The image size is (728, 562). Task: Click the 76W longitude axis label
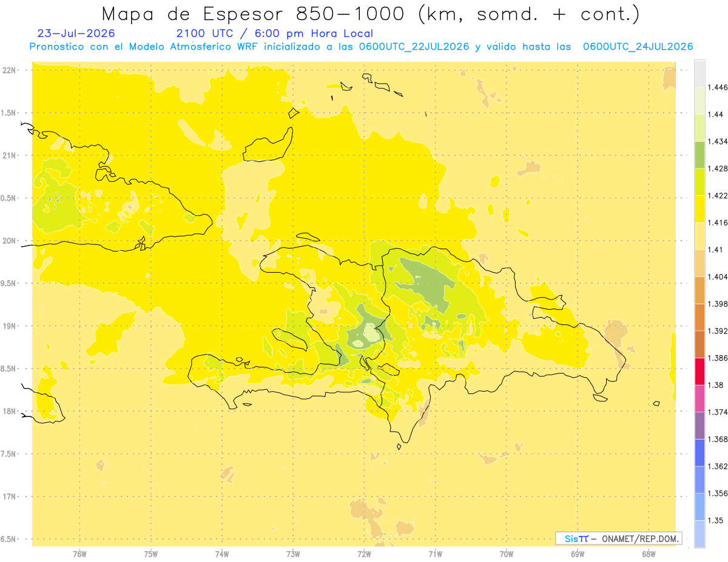(79, 555)
